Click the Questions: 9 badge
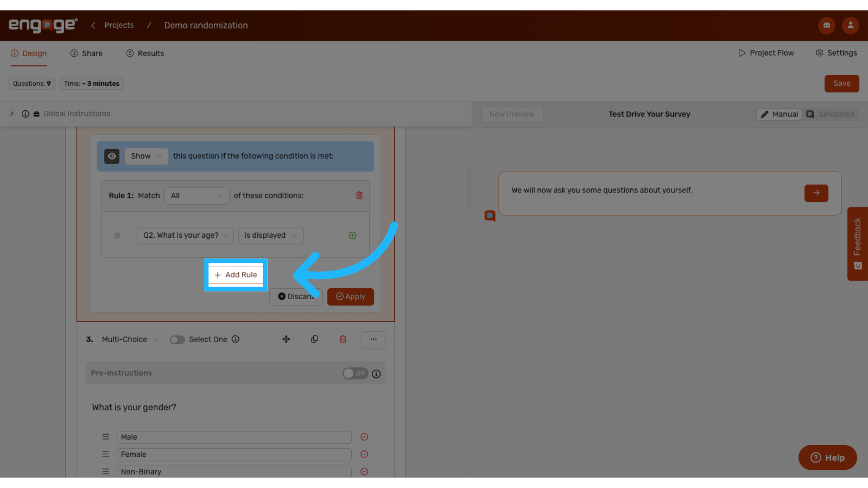Viewport: 868px width, 488px height. click(32, 84)
